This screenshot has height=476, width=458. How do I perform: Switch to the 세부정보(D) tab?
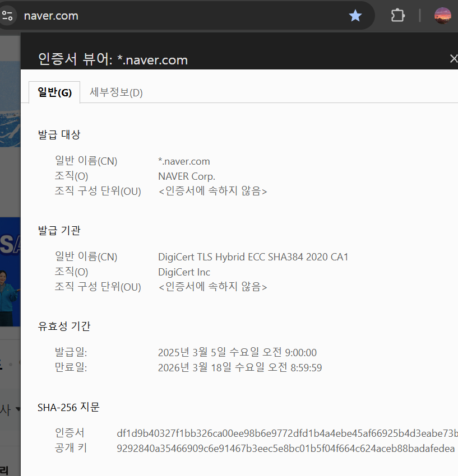click(x=116, y=92)
